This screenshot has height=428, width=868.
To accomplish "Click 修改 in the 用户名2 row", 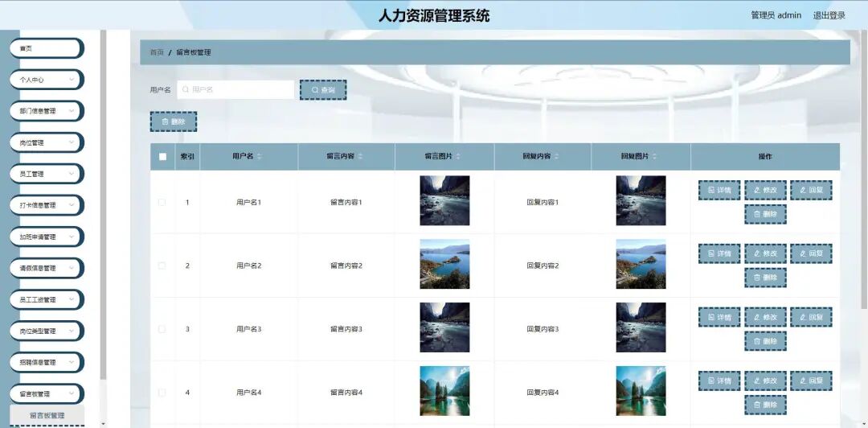I will pos(765,253).
